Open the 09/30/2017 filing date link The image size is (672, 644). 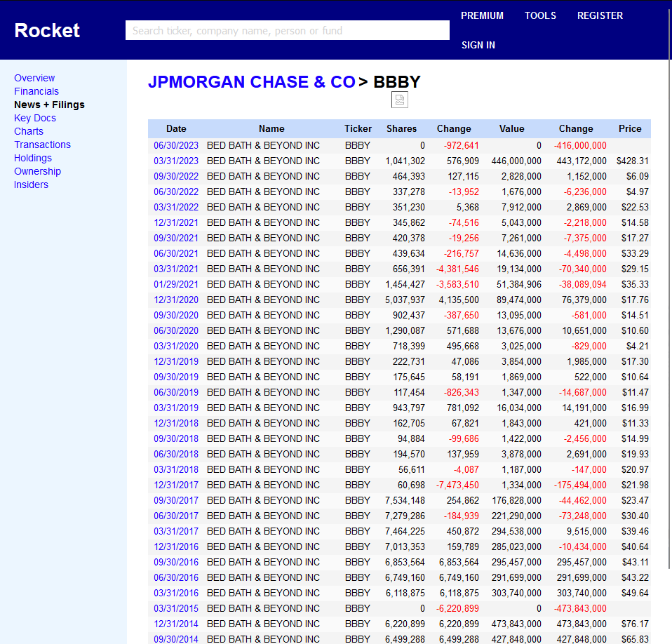pyautogui.click(x=176, y=500)
